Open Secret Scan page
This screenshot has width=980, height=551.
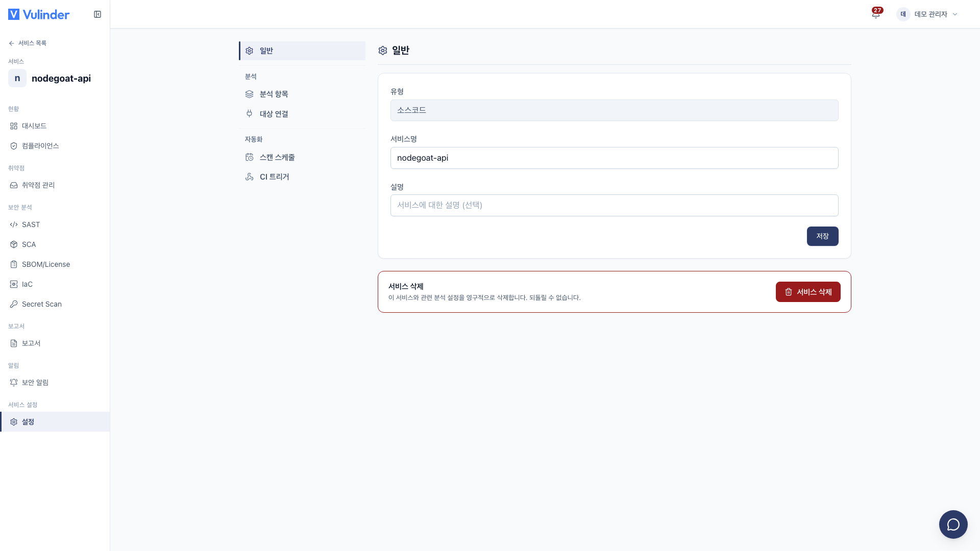tap(55, 304)
